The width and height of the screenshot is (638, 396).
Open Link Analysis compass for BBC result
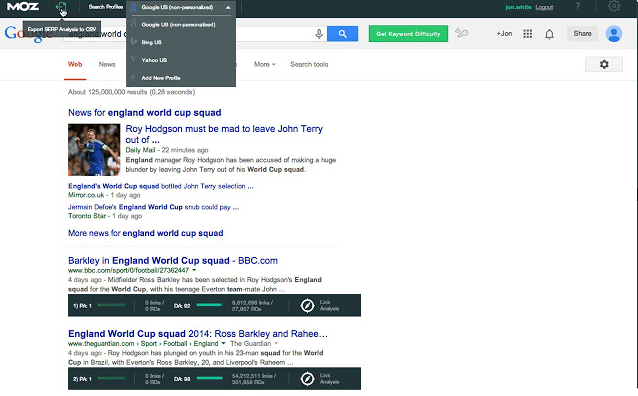point(307,305)
